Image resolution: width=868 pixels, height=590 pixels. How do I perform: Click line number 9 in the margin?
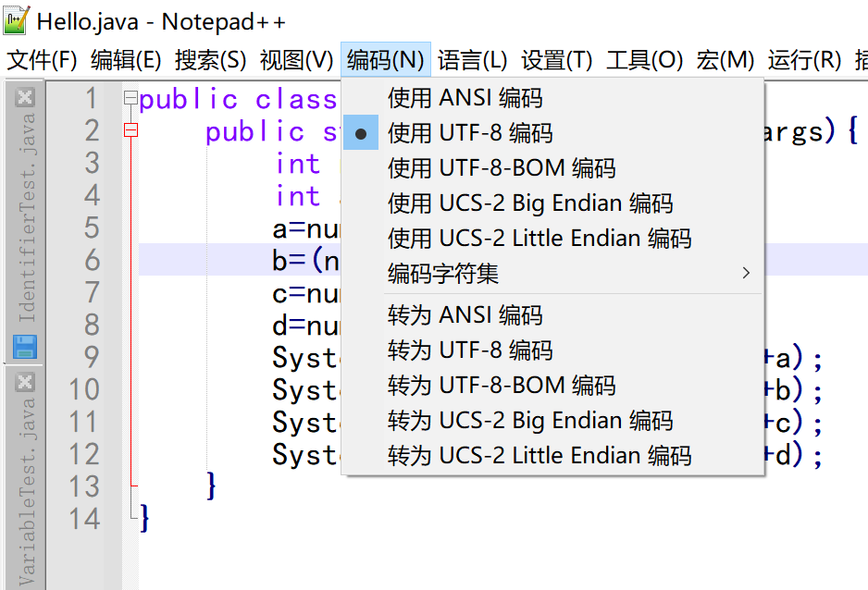click(92, 357)
